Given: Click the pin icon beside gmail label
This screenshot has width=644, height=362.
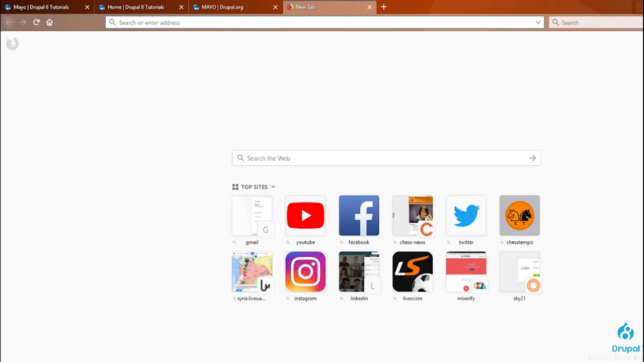Looking at the screenshot, I should point(234,243).
